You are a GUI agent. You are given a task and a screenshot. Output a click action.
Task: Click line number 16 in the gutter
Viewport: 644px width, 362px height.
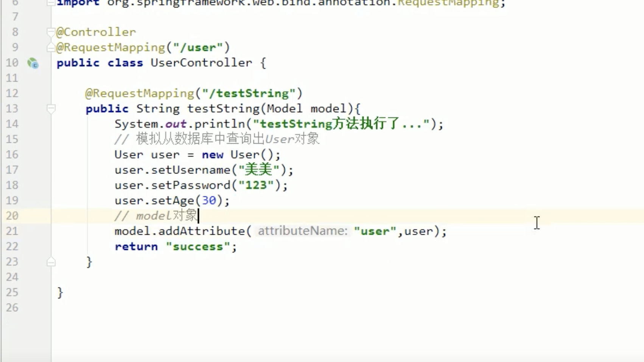point(12,155)
